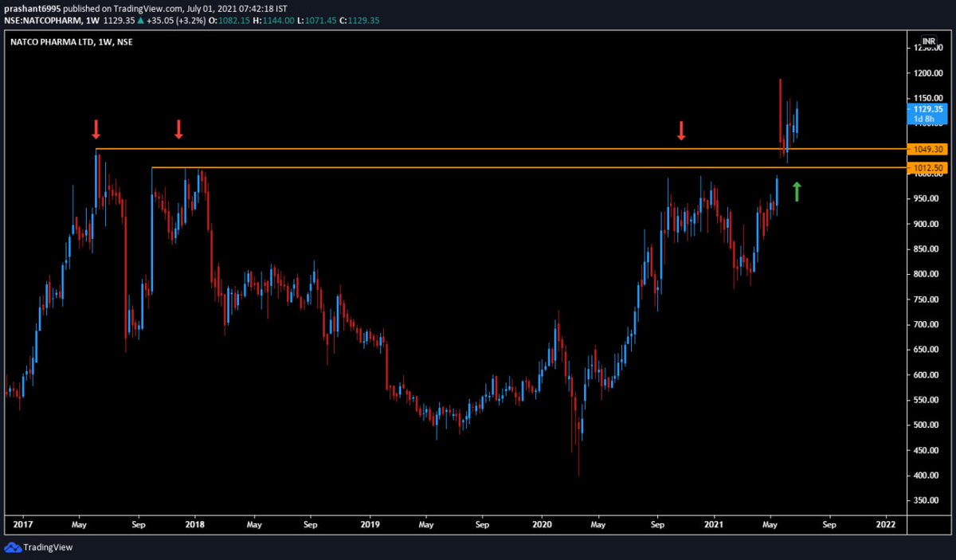The width and height of the screenshot is (956, 560).
Task: Click the '950.00' price axis label
Action: (927, 199)
